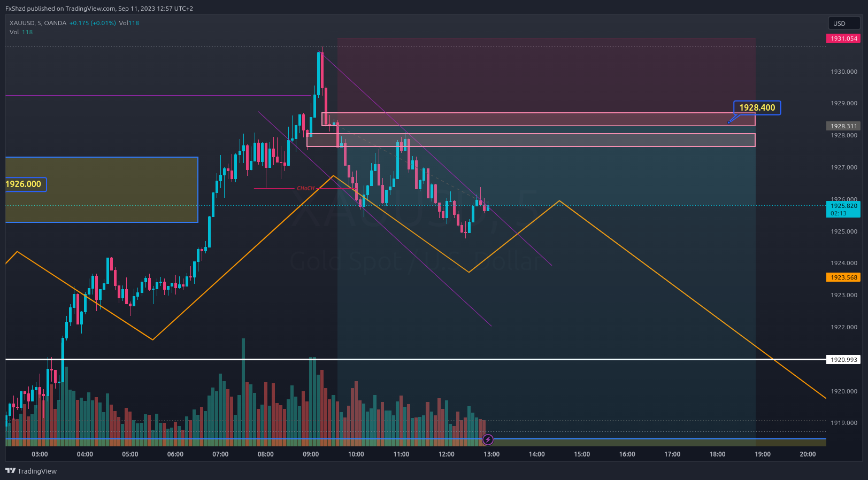Image resolution: width=868 pixels, height=480 pixels.
Task: Click the 1930.000 price axis label
Action: (843, 72)
